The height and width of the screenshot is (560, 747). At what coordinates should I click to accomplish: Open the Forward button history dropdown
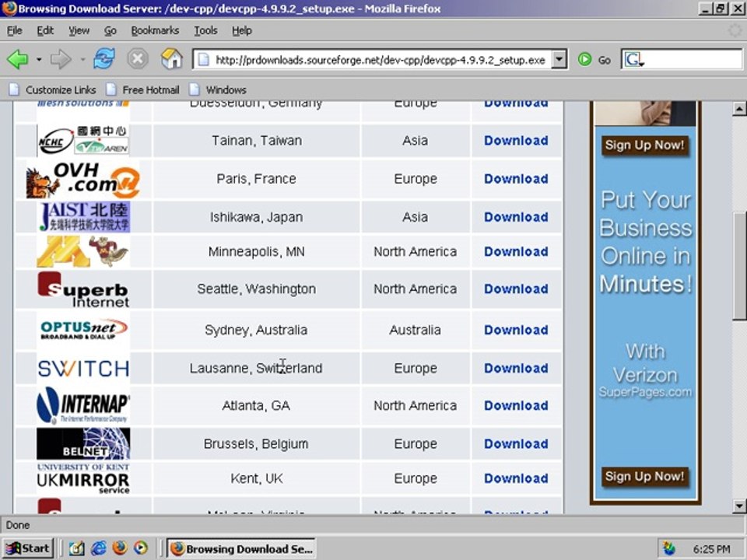pos(82,60)
